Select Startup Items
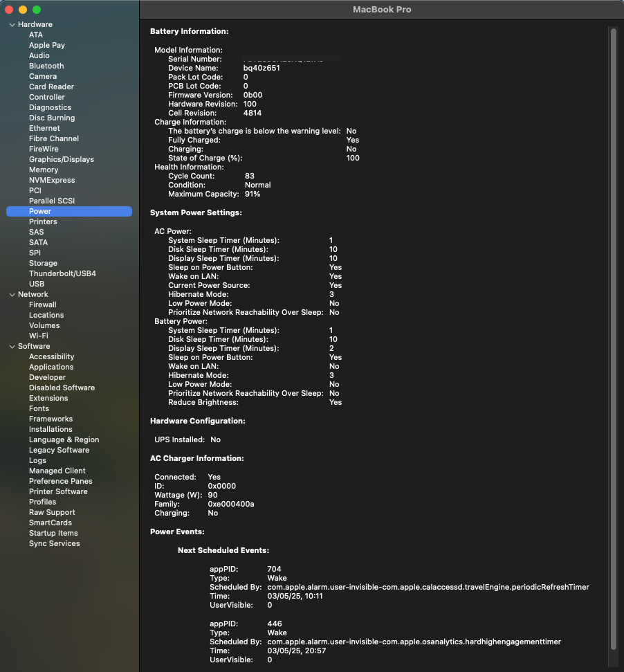Image resolution: width=624 pixels, height=672 pixels. coord(53,533)
